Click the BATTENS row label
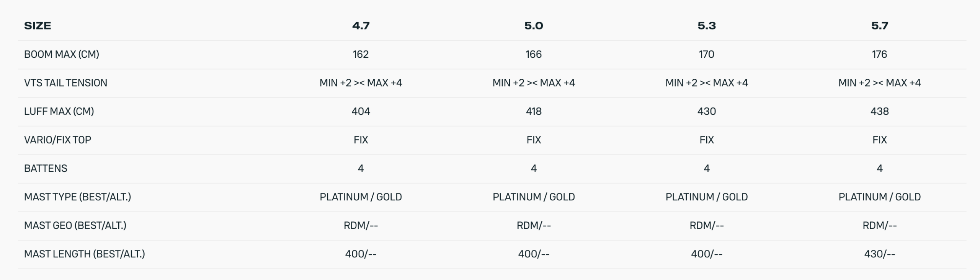Screen dimensions: 980x280 (x=46, y=168)
